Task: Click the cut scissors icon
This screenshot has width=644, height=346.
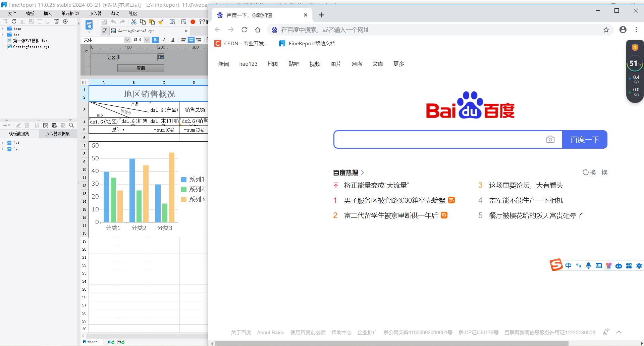Action: (x=134, y=22)
